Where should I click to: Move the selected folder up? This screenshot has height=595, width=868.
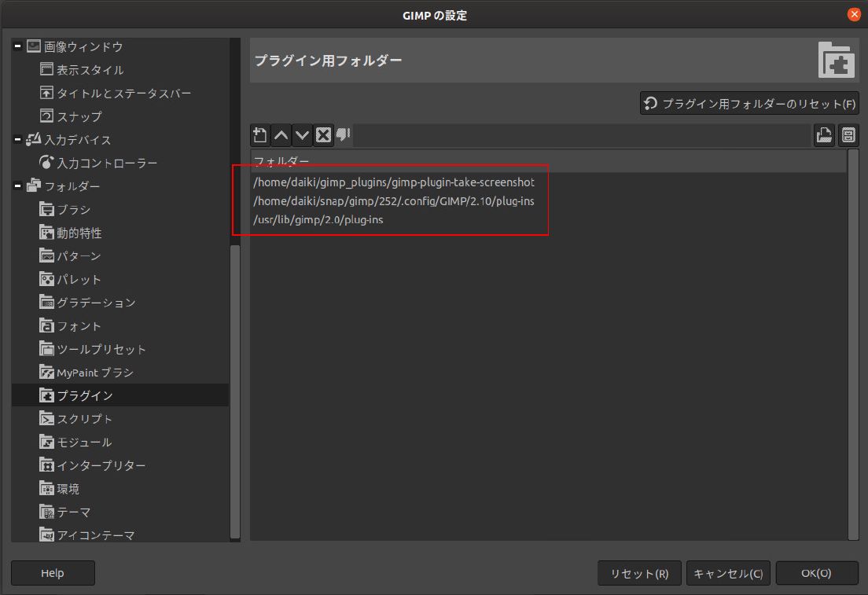(281, 135)
